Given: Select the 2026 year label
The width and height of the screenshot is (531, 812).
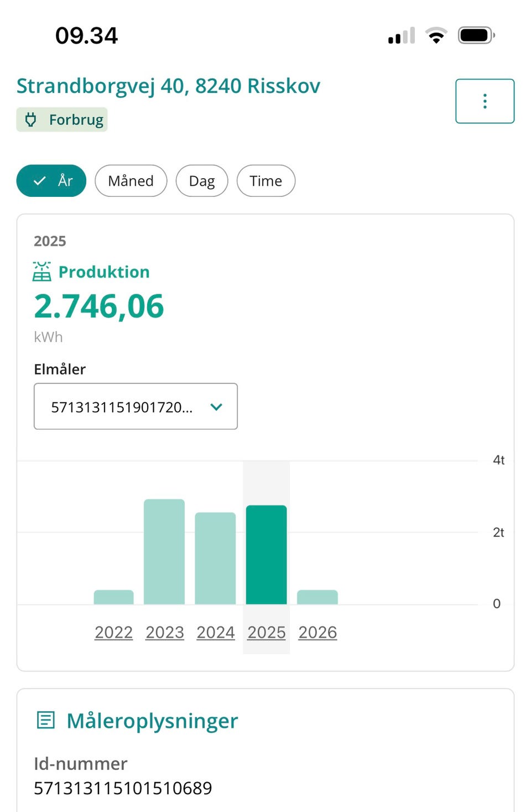Looking at the screenshot, I should pos(317,632).
